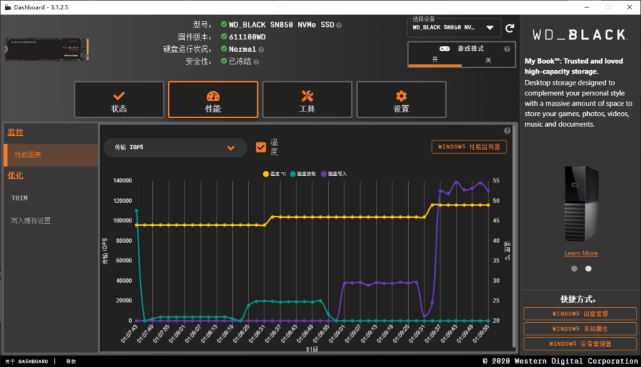Click the WINDOWS 性能监视器 button
Viewport: 641px width, 367px height.
(469, 147)
